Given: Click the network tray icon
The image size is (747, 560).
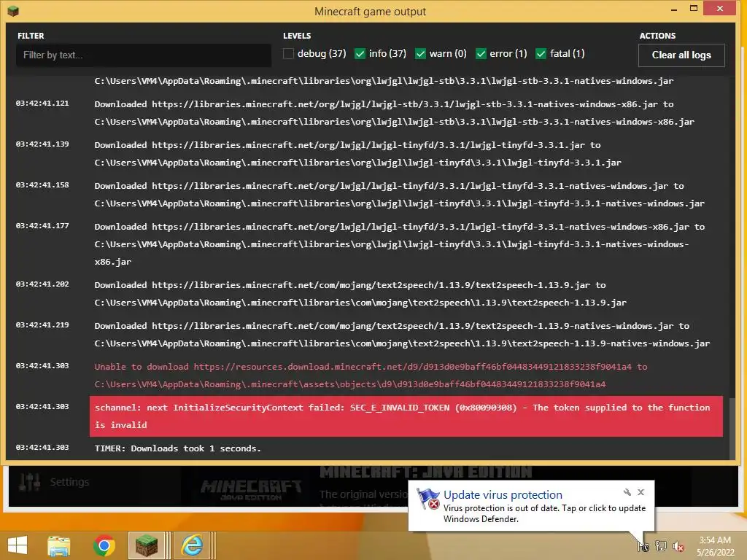Looking at the screenshot, I should click(x=661, y=546).
